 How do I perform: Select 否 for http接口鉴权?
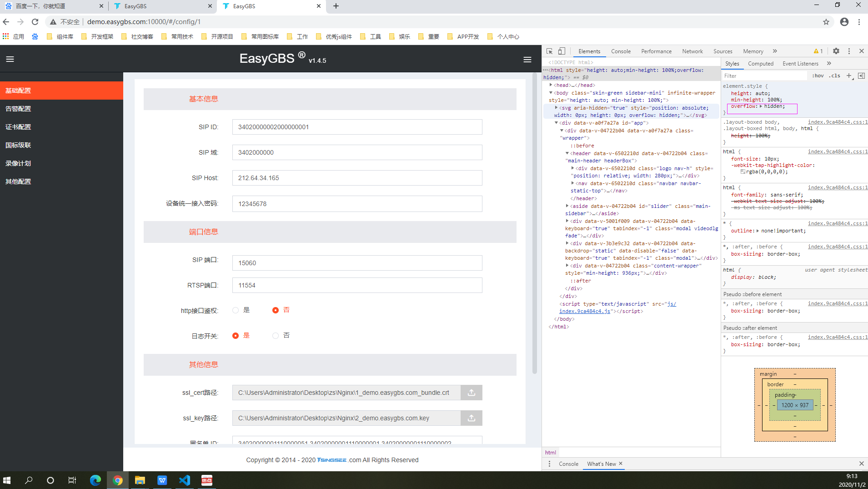point(276,310)
